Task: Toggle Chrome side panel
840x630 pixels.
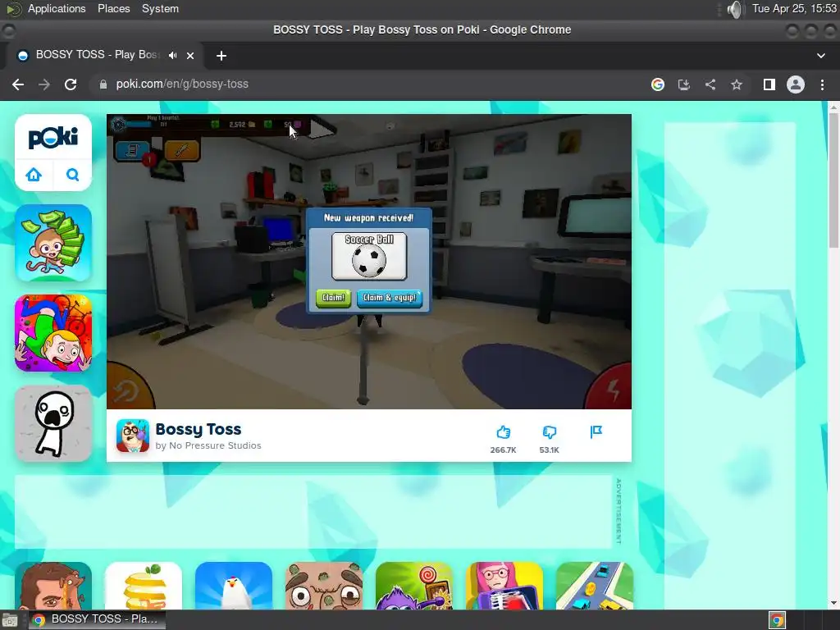Action: (769, 84)
